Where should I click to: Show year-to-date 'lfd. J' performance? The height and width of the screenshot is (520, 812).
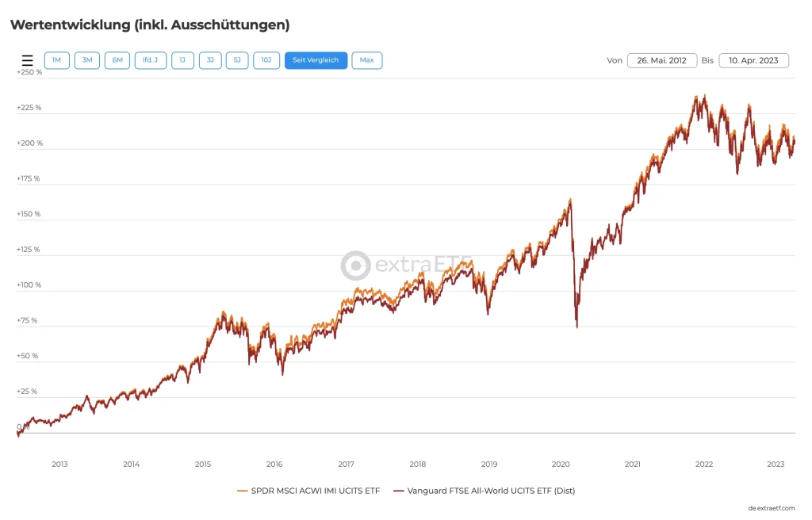(x=151, y=60)
